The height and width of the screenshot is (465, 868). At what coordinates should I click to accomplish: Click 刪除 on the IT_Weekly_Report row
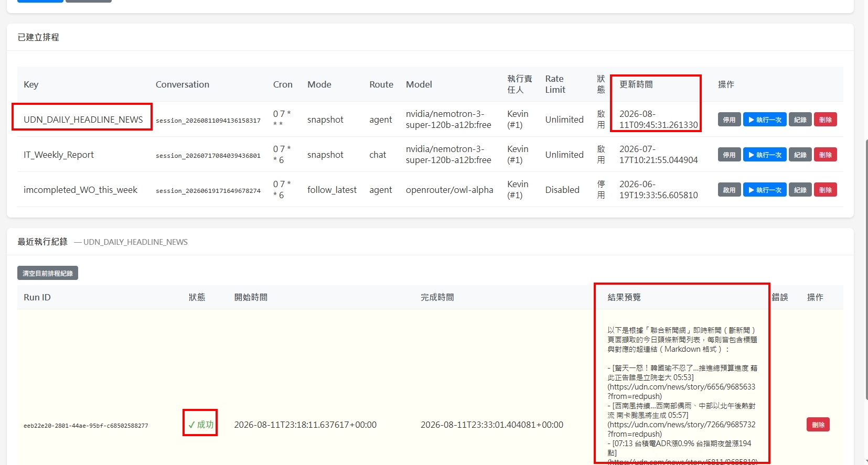[x=826, y=155]
